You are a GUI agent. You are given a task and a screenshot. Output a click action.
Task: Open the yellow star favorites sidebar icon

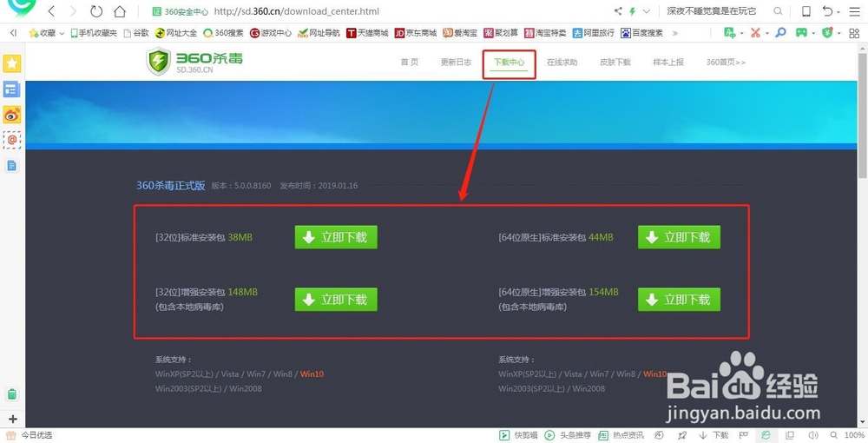coord(12,63)
